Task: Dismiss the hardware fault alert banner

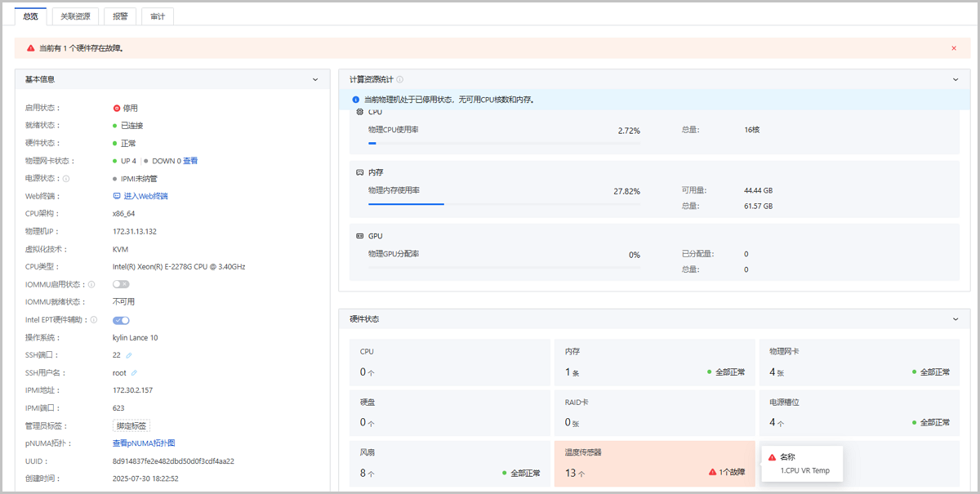Action: [x=954, y=48]
